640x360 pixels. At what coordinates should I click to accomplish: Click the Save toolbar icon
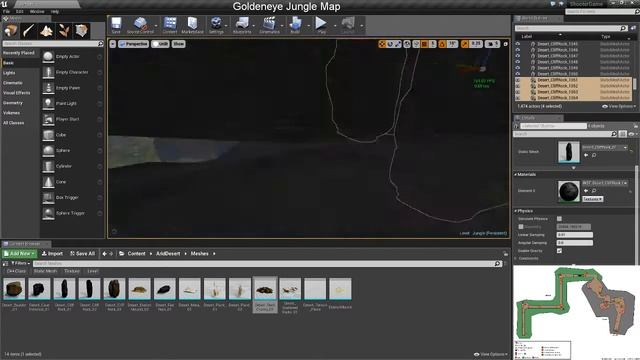click(x=116, y=25)
